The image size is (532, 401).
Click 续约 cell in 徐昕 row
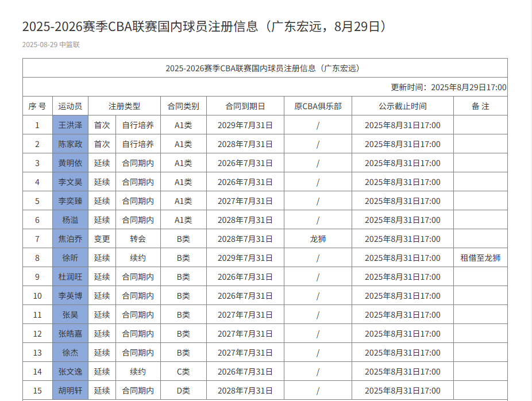[138, 258]
